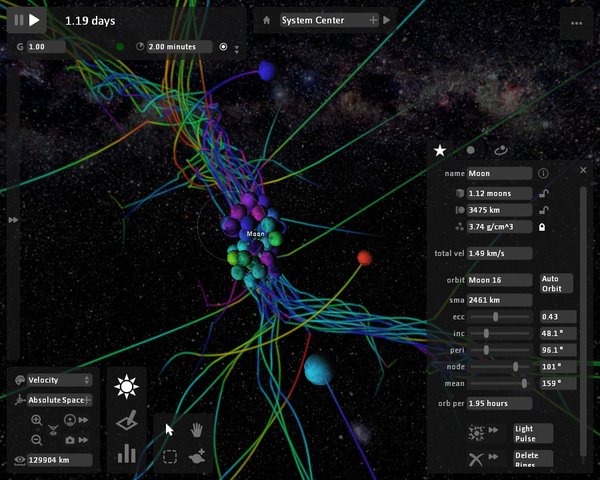Expand arrows beside the explosion icon
600x480 pixels.
click(493, 430)
